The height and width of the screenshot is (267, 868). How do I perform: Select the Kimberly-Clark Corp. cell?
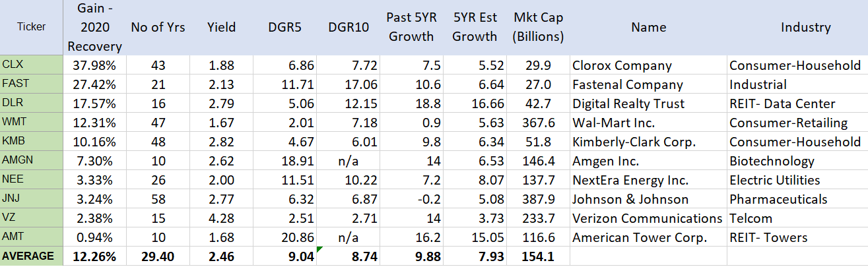(648, 142)
